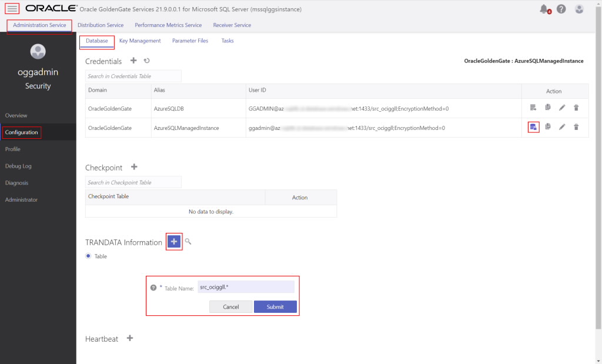The image size is (602, 364).
Task: Submit the TRANDATA table name
Action: click(275, 306)
